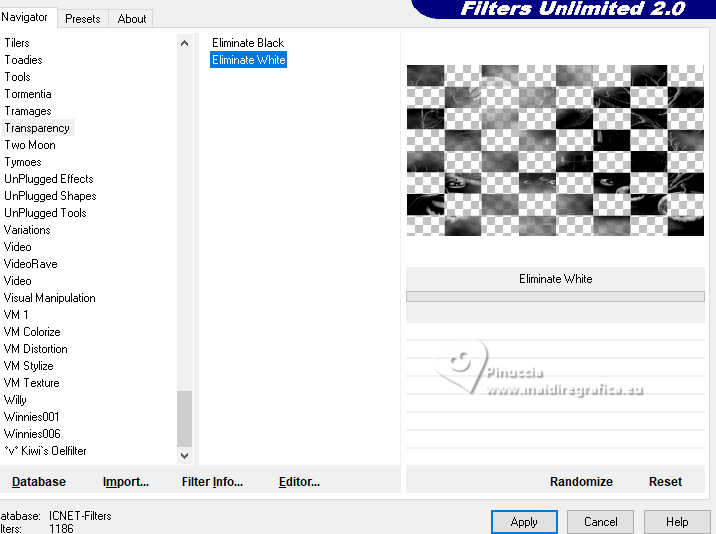Select Winnies006 category
The width and height of the screenshot is (716, 534).
point(32,434)
